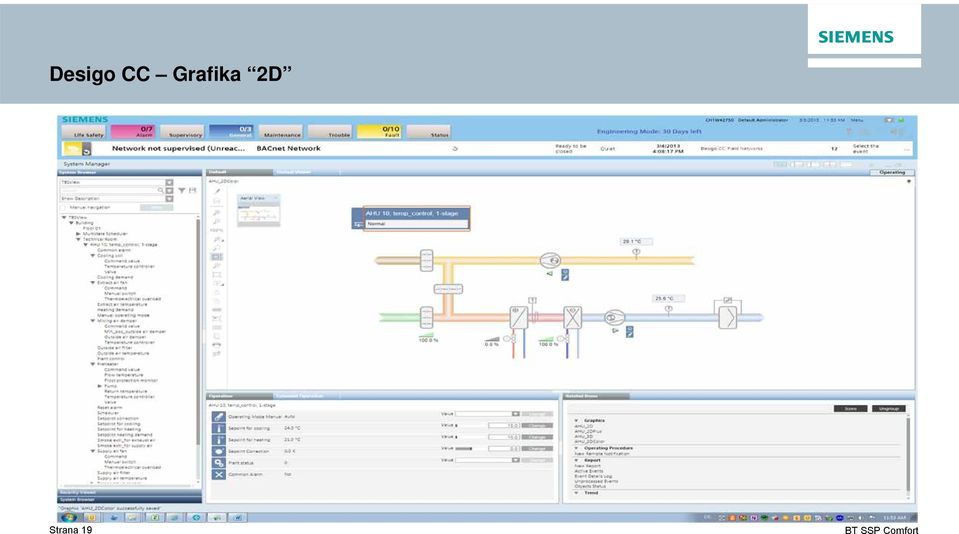
Task: Click the filter funnel icon in System Browser
Action: (182, 190)
